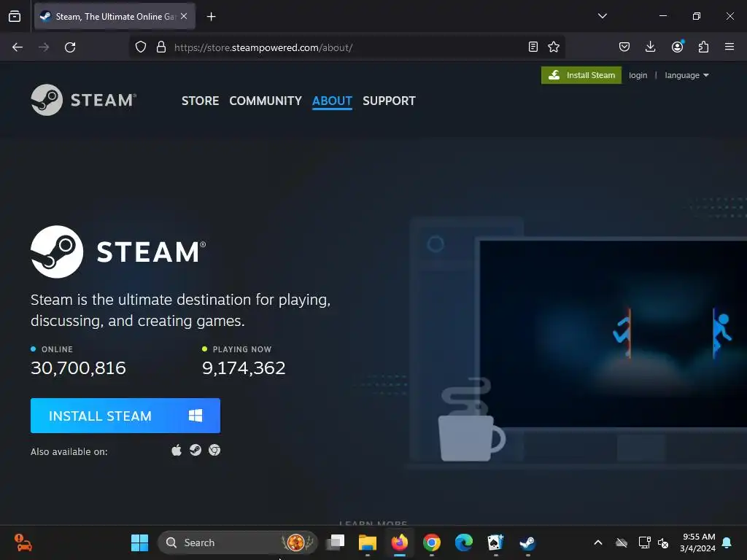
Task: Click the green Install Steam button
Action: click(581, 75)
